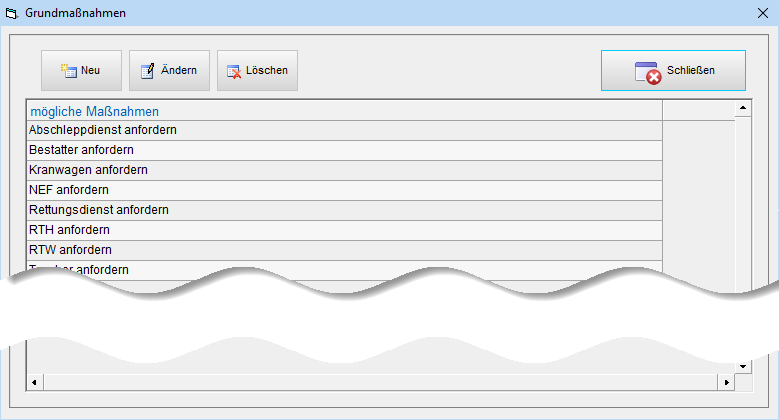Click the vertical scrollbar down arrow
The height and width of the screenshot is (420, 779).
743,366
